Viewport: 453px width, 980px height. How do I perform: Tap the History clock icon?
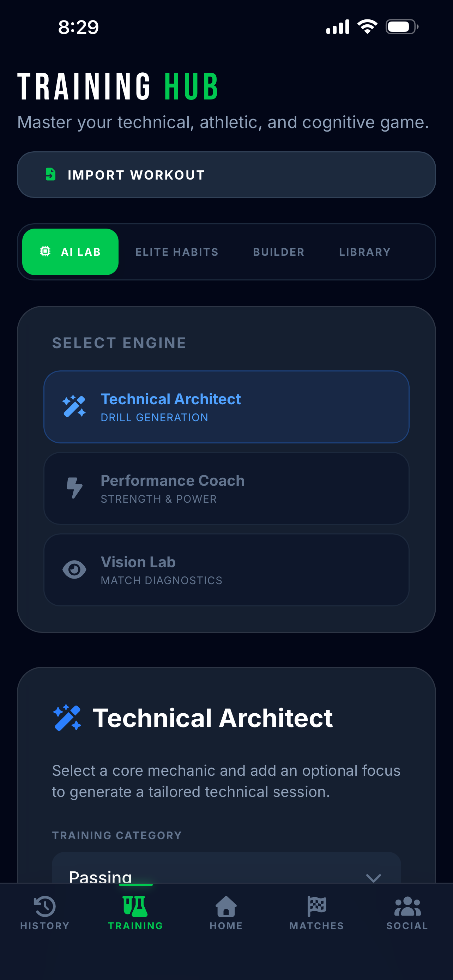45,906
